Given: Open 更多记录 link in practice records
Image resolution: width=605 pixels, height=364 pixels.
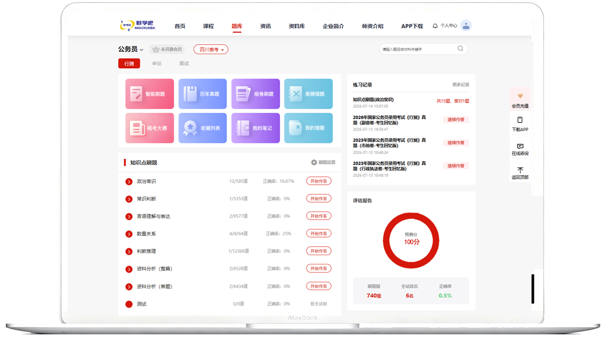Looking at the screenshot, I should pyautogui.click(x=460, y=85).
